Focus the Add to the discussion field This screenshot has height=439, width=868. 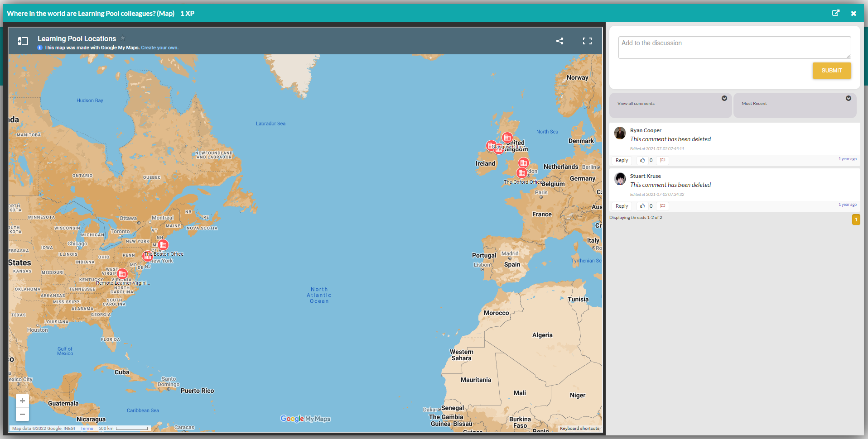[x=734, y=47]
